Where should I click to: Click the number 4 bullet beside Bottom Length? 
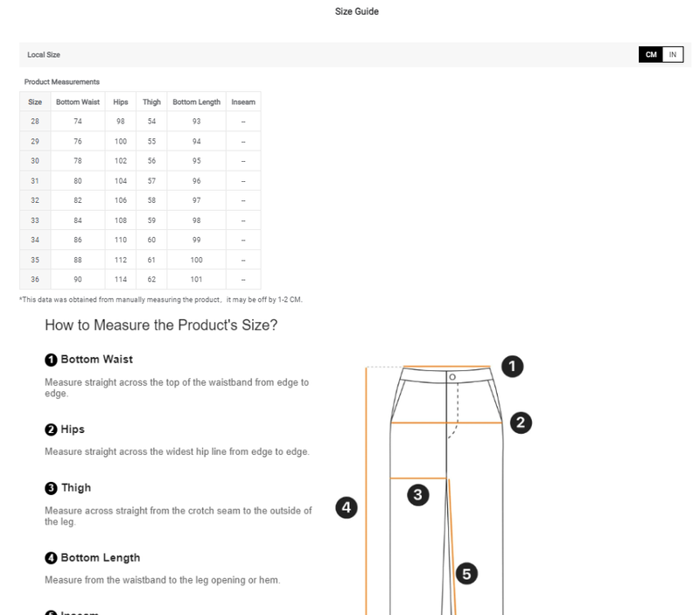51,558
